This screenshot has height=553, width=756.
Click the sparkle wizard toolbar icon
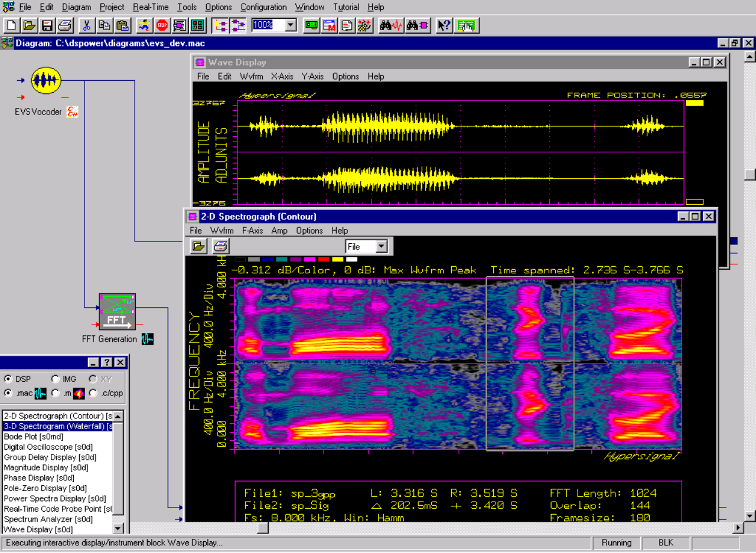click(x=365, y=25)
